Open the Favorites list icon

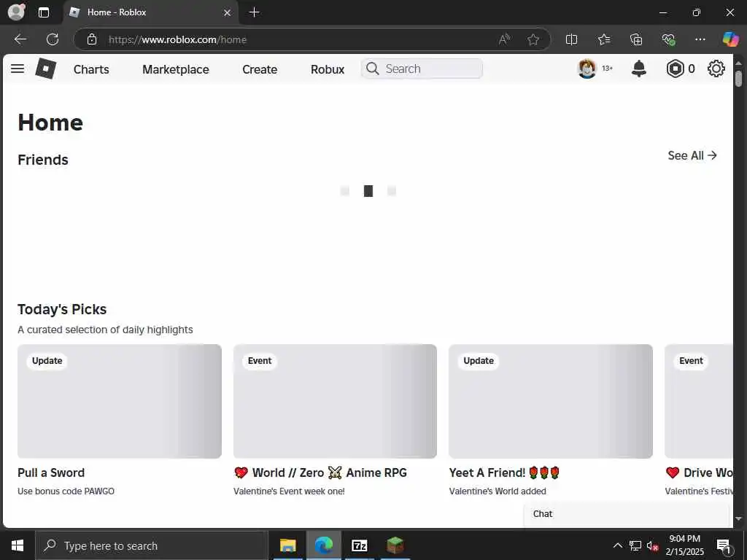coord(603,39)
